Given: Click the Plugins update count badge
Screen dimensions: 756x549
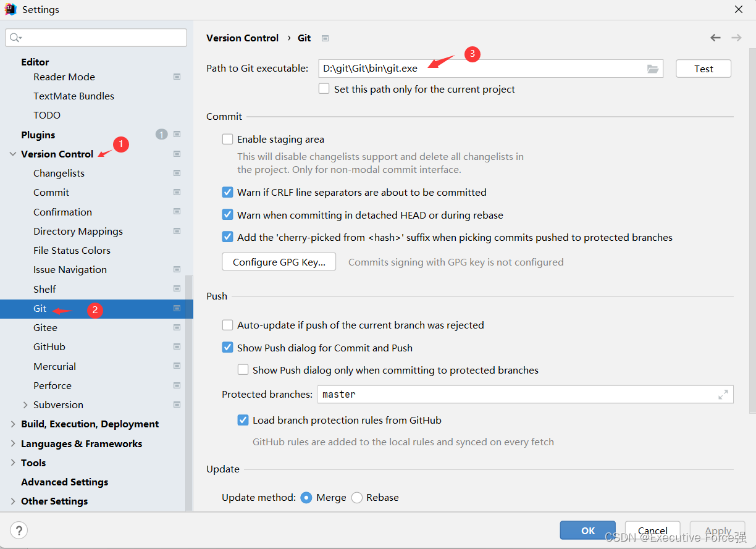Looking at the screenshot, I should pyautogui.click(x=161, y=135).
